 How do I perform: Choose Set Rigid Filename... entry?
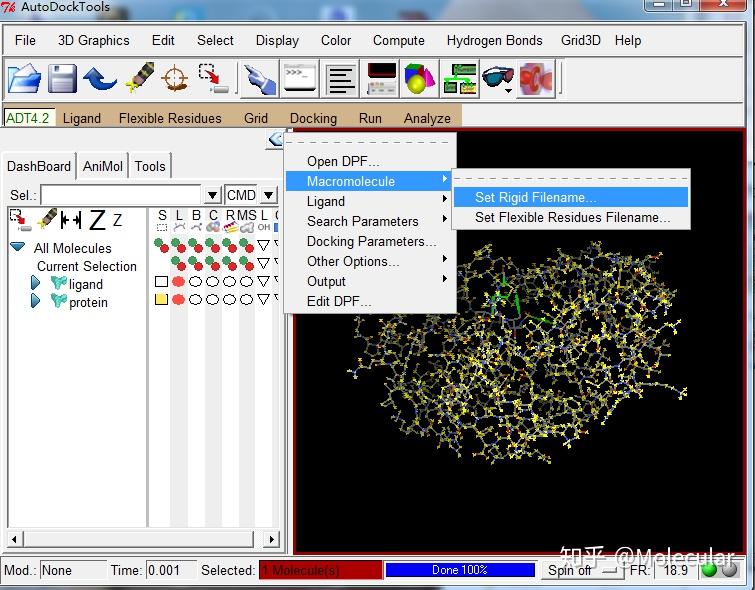pos(571,197)
